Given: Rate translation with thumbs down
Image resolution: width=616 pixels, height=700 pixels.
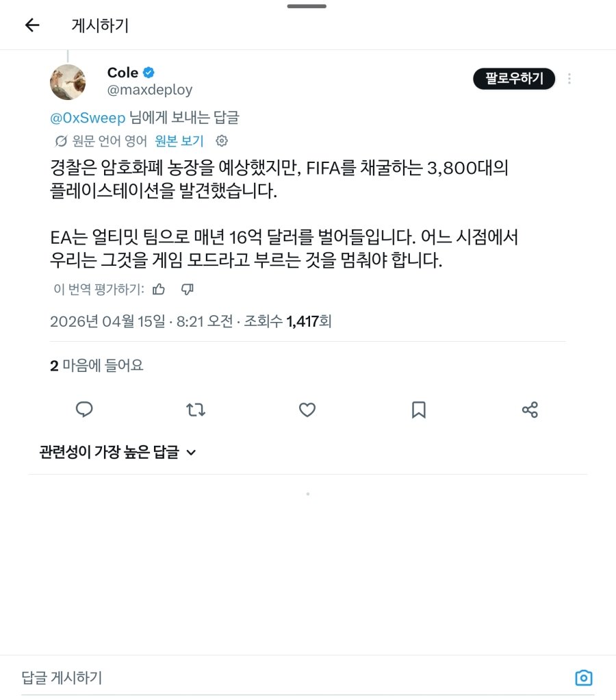Looking at the screenshot, I should [188, 289].
